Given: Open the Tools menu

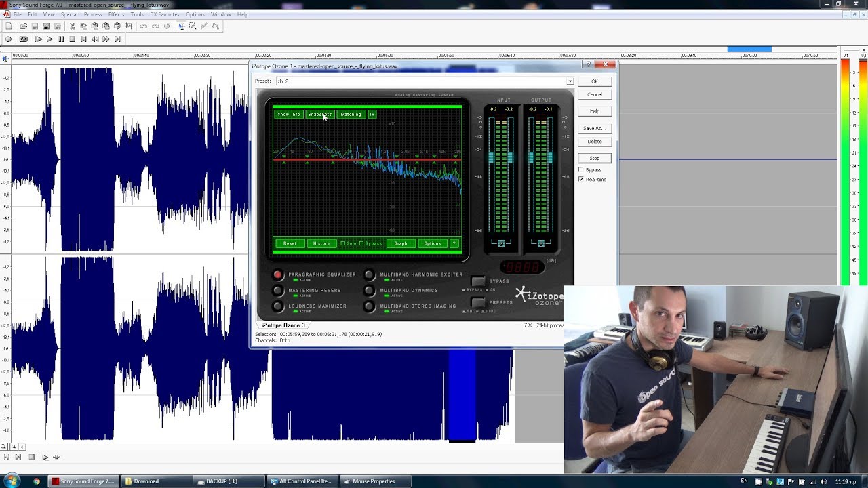Looking at the screenshot, I should pos(137,14).
